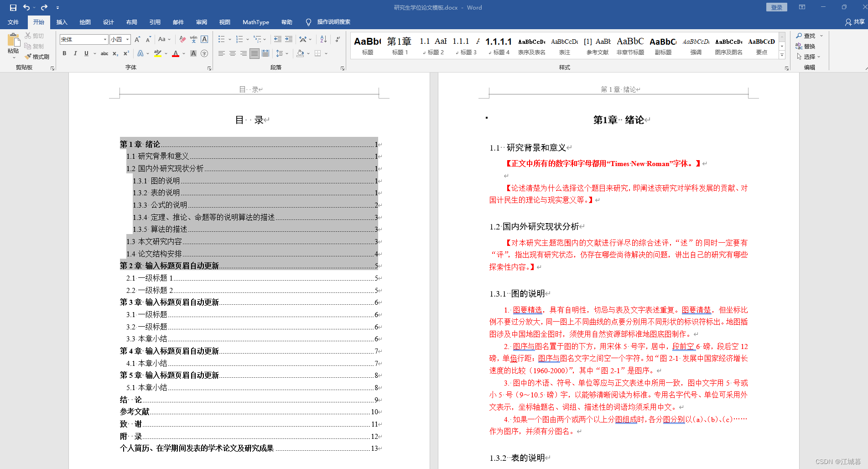Center align the paragraph
This screenshot has height=469, width=868.
pyautogui.click(x=233, y=53)
